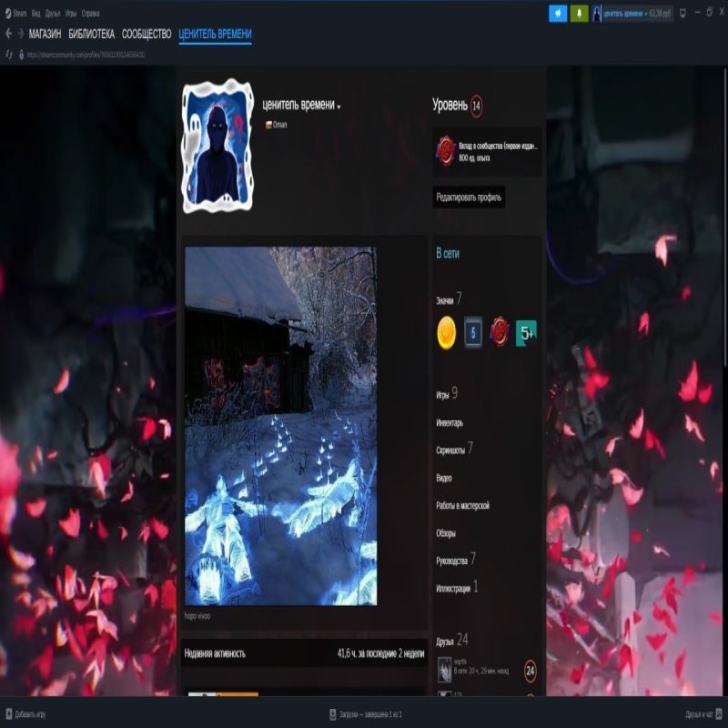The height and width of the screenshot is (728, 728).
Task: Click the back navigation arrow
Action: point(11,35)
